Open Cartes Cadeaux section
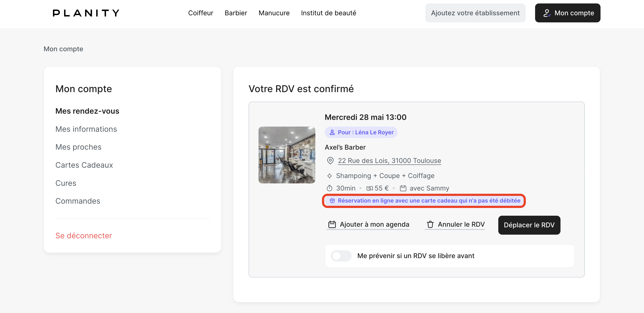644x313 pixels. [x=84, y=165]
